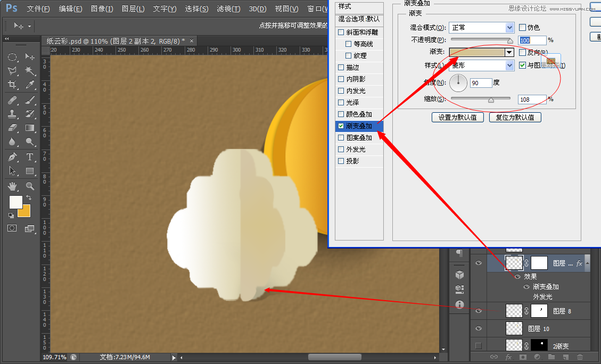Select the Clone Stamp tool

click(x=12, y=114)
